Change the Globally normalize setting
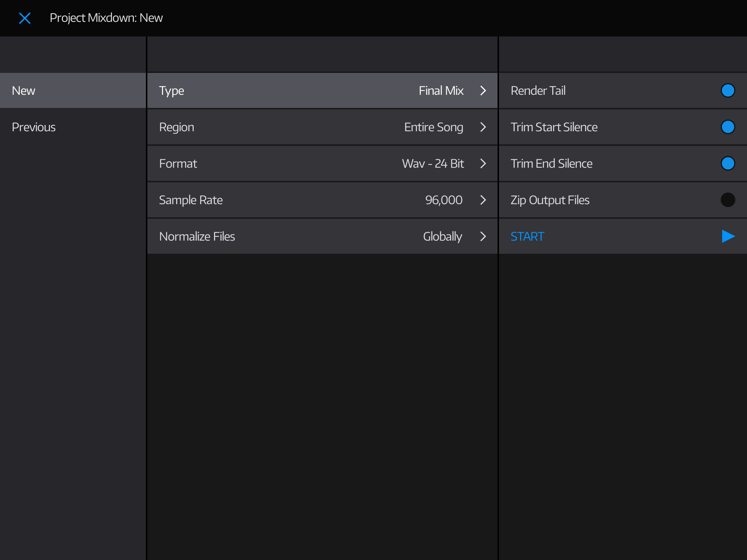This screenshot has height=560, width=747. coord(442,236)
